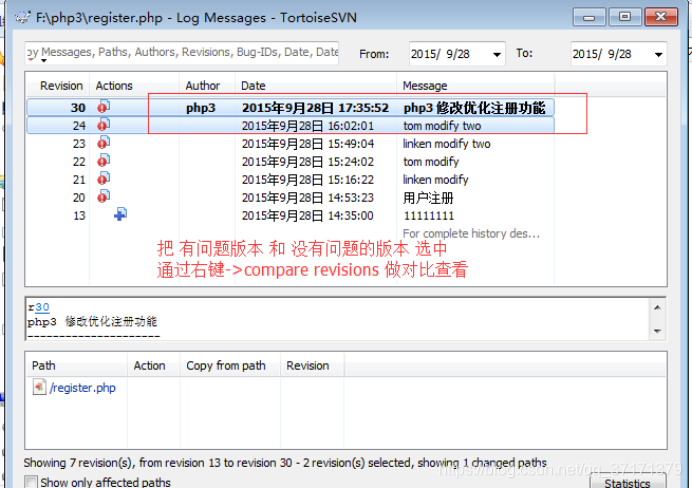Click the modified action icon for revision 24

click(x=104, y=125)
